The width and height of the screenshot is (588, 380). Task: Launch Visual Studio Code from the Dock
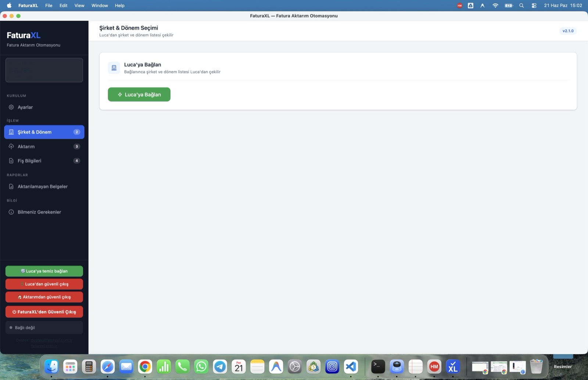(x=351, y=366)
